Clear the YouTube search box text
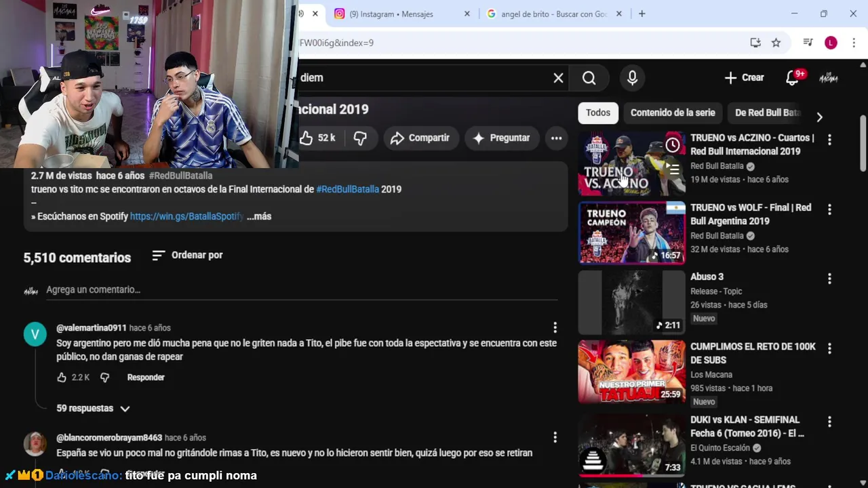The height and width of the screenshot is (488, 868). (x=558, y=78)
